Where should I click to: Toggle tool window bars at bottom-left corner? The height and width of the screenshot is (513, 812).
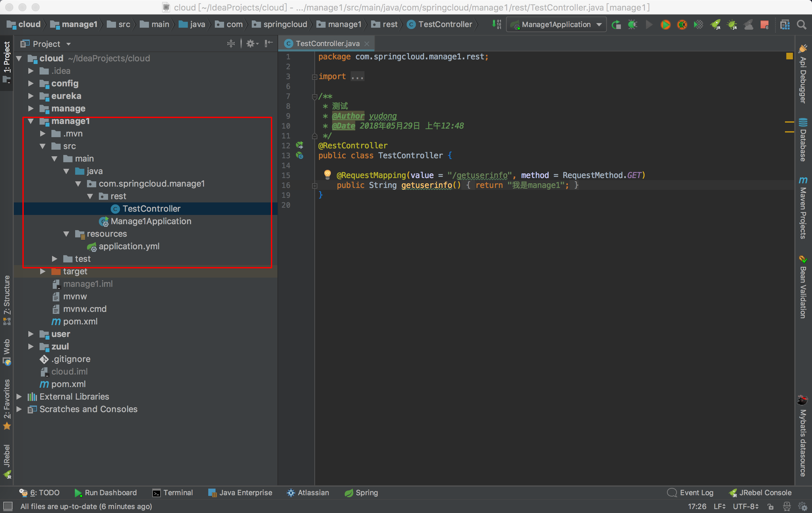(8, 506)
